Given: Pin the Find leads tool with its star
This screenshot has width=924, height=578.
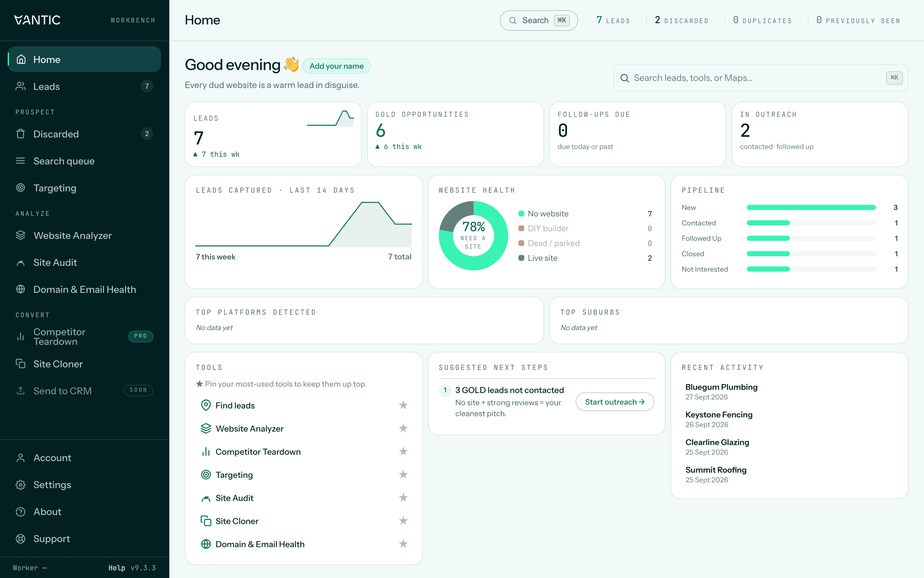Looking at the screenshot, I should [x=403, y=405].
